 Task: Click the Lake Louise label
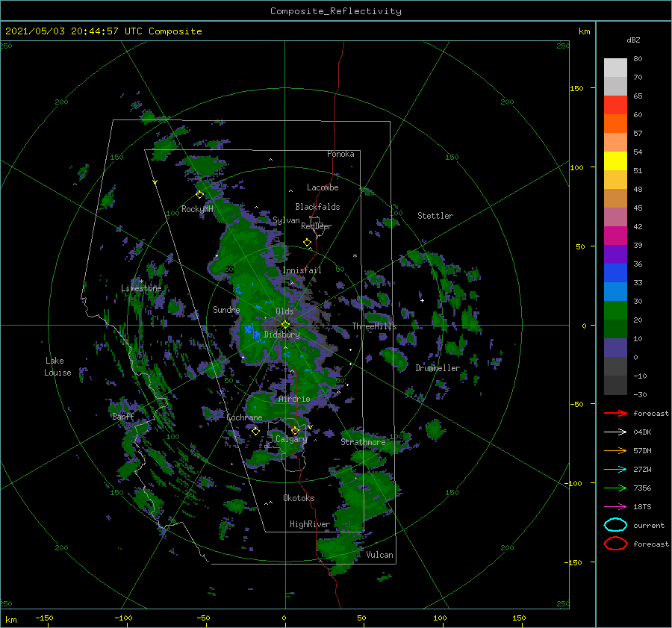click(57, 367)
